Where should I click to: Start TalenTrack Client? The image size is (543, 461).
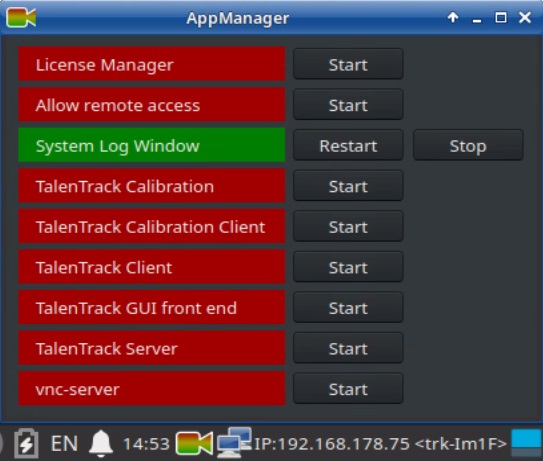(x=348, y=267)
